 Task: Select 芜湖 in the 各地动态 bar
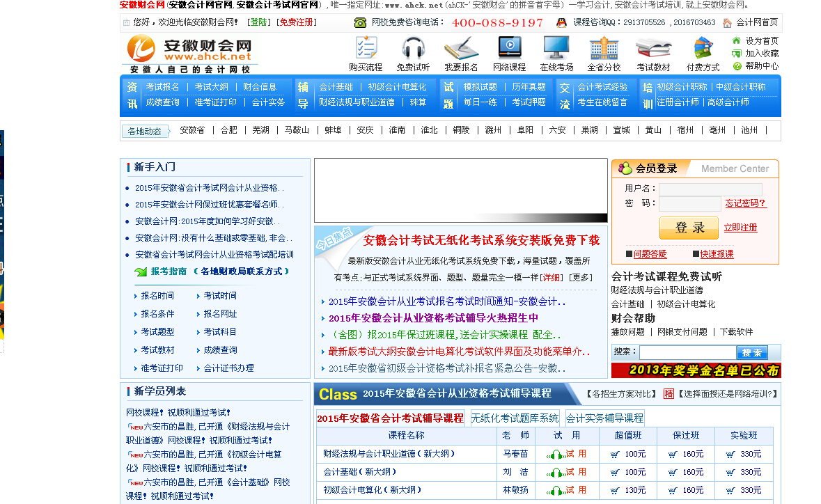(x=260, y=129)
